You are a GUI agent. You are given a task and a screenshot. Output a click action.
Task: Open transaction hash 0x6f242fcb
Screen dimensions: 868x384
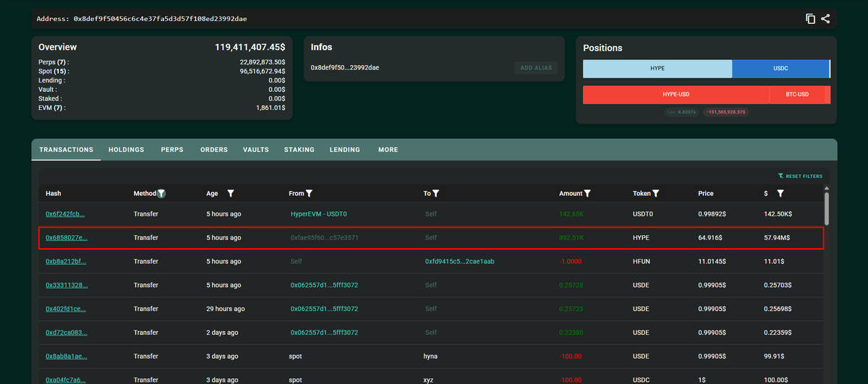pyautogui.click(x=66, y=214)
